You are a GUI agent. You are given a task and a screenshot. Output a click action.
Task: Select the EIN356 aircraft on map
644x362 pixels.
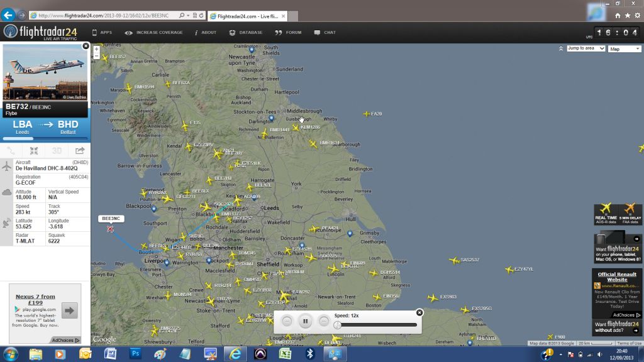coord(377,297)
